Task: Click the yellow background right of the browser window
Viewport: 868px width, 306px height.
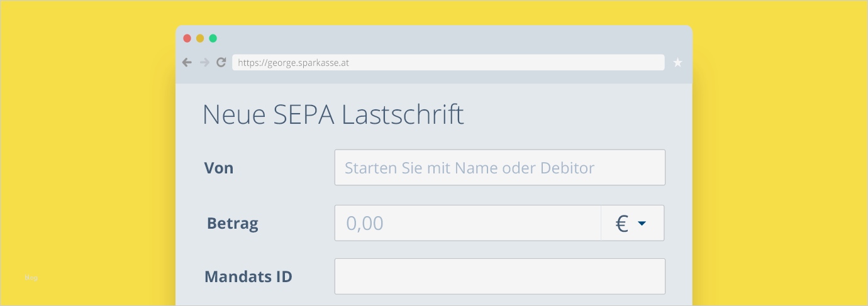Action: tap(780, 157)
